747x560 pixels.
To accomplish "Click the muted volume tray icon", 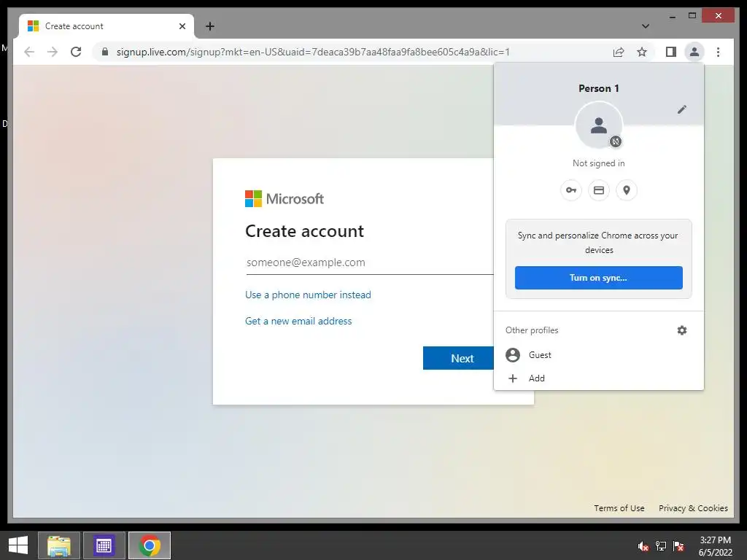I will point(643,546).
